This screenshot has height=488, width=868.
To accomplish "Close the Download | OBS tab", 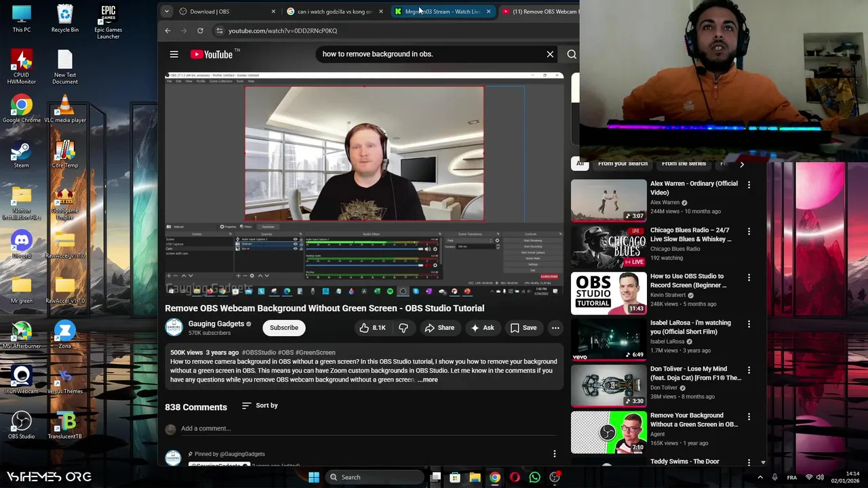I will 273,12.
